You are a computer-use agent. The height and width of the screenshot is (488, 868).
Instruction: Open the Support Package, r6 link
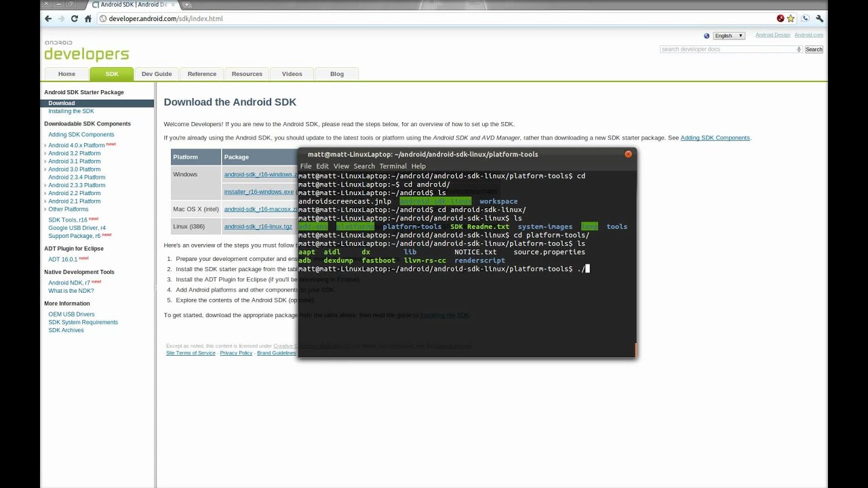(75, 236)
